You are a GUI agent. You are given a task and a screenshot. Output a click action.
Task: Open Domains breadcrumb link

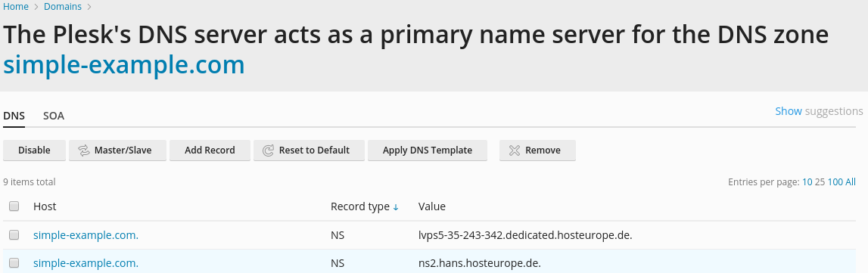click(63, 7)
